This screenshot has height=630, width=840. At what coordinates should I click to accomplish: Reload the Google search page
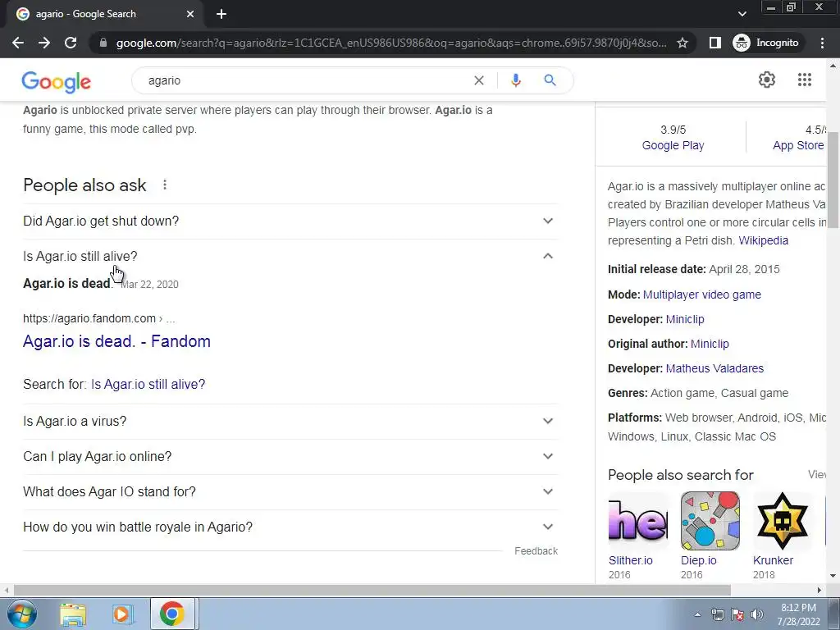coord(71,43)
